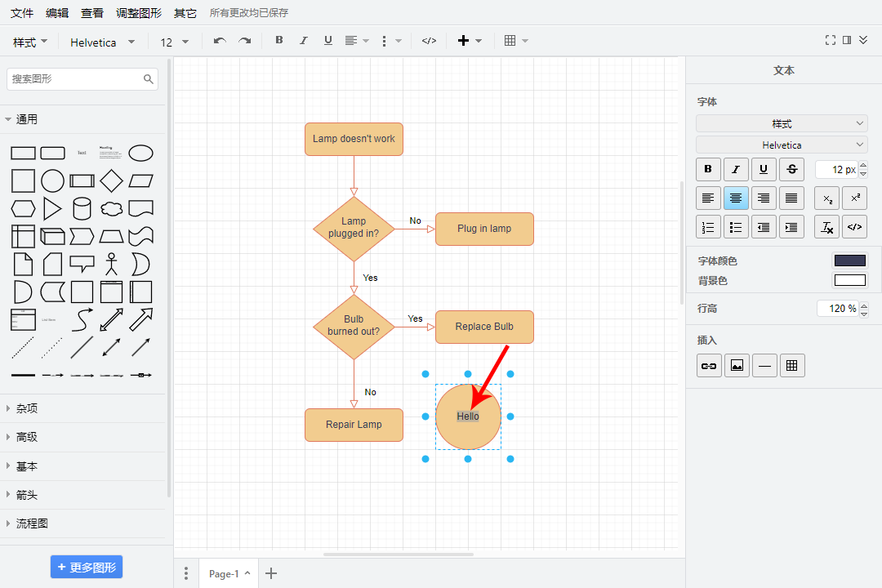Click the redo arrow in toolbar
This screenshot has width=882, height=588.
(244, 41)
